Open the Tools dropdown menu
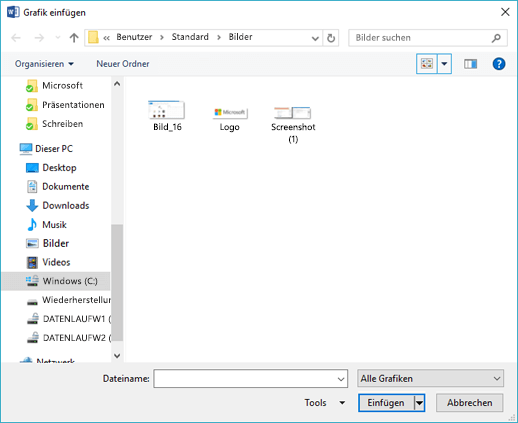The height and width of the screenshot is (423, 518). coord(324,403)
